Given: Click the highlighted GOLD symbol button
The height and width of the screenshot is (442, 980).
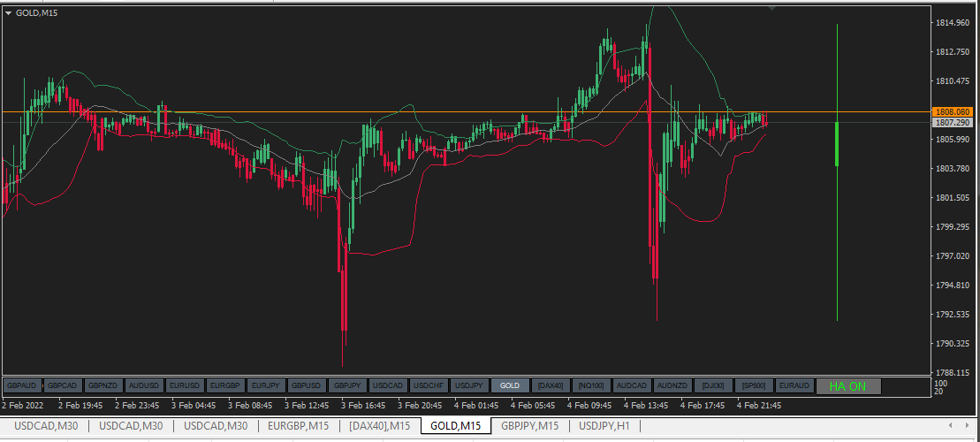Looking at the screenshot, I should pyautogui.click(x=510, y=385).
